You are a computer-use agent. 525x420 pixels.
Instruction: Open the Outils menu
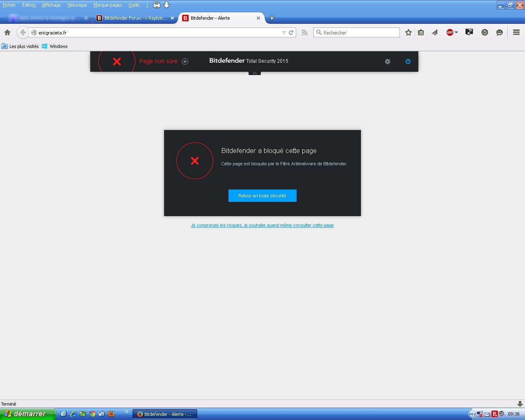coord(134,5)
